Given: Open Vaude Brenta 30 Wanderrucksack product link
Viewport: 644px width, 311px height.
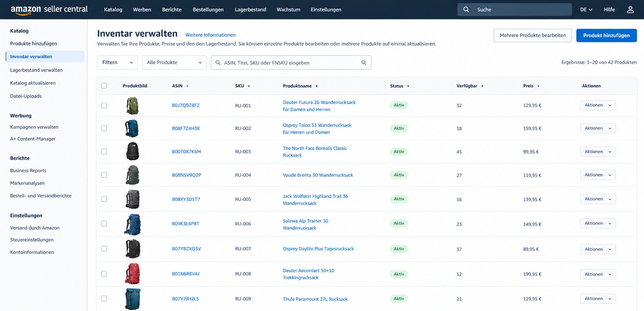Looking at the screenshot, I should click(318, 175).
